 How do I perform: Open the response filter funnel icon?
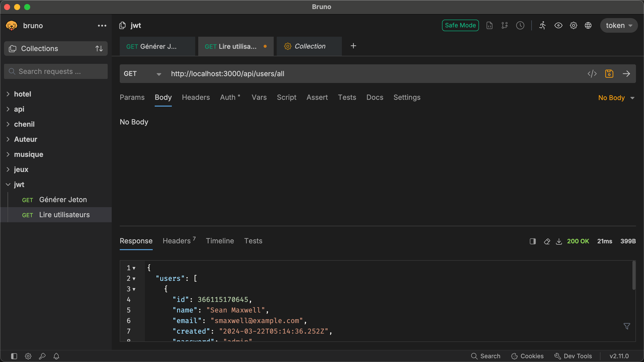coord(627,326)
